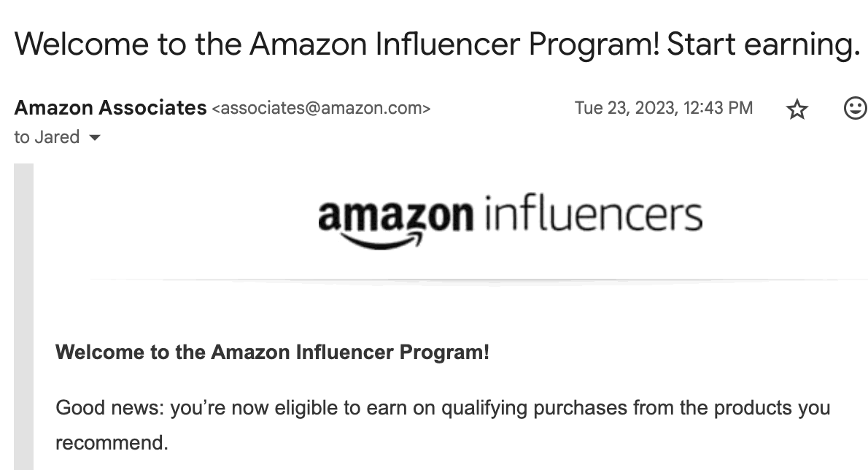The image size is (868, 470).
Task: Expand recipient details arrow beside Jared
Action: point(95,137)
